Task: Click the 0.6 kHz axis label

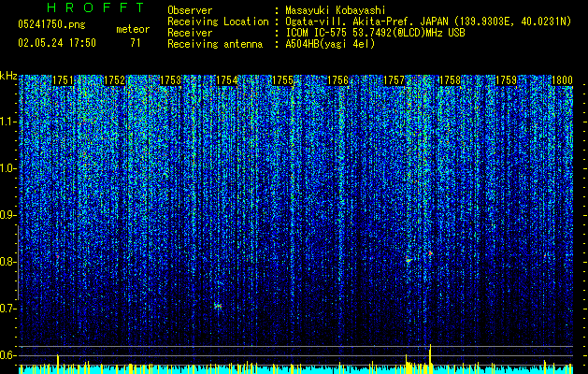Action: [x=7, y=355]
